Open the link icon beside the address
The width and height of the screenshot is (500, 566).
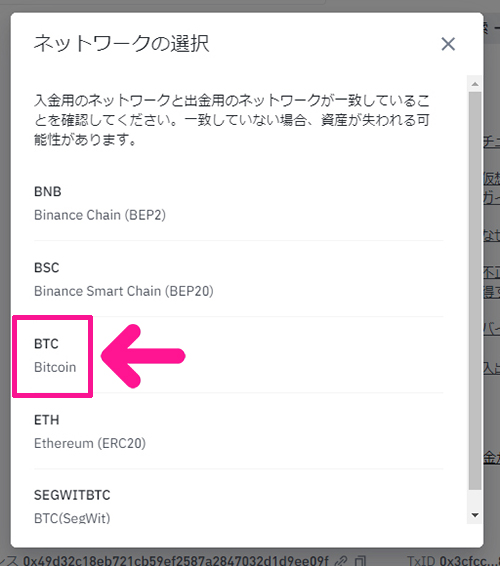[340, 561]
